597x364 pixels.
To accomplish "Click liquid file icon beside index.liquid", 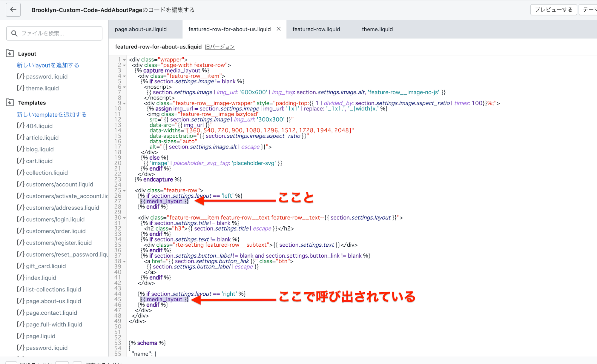I will (x=20, y=278).
